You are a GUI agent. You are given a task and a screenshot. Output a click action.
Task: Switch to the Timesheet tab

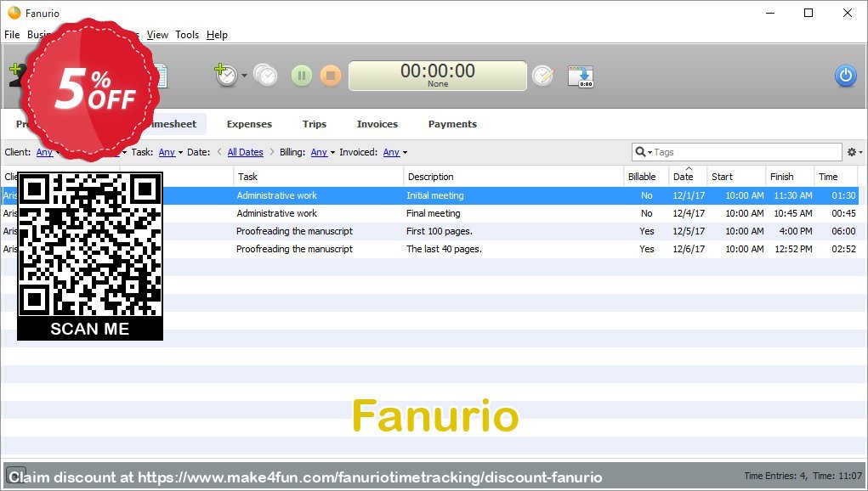point(173,124)
